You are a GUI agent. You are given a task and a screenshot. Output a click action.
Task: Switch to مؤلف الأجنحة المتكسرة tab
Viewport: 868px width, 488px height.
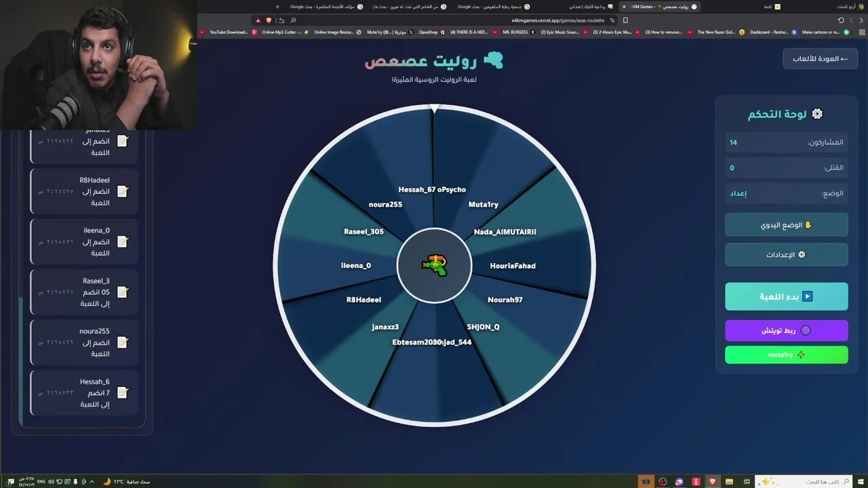325,7
